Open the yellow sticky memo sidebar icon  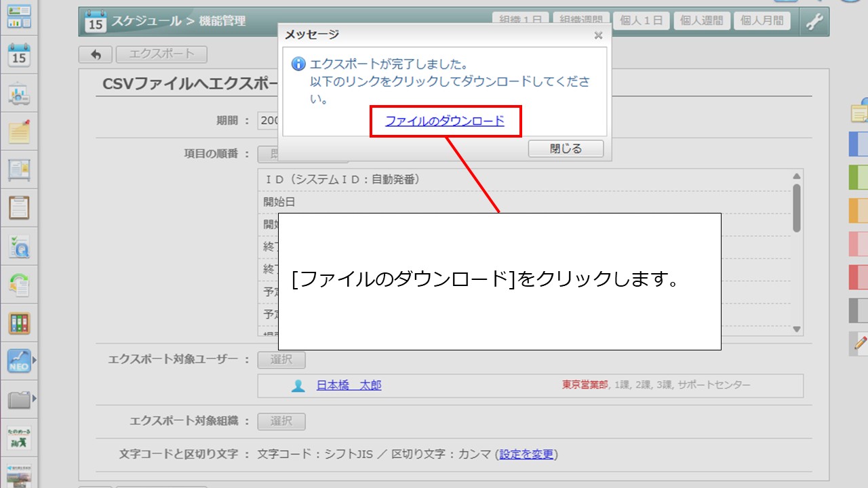coord(19,131)
